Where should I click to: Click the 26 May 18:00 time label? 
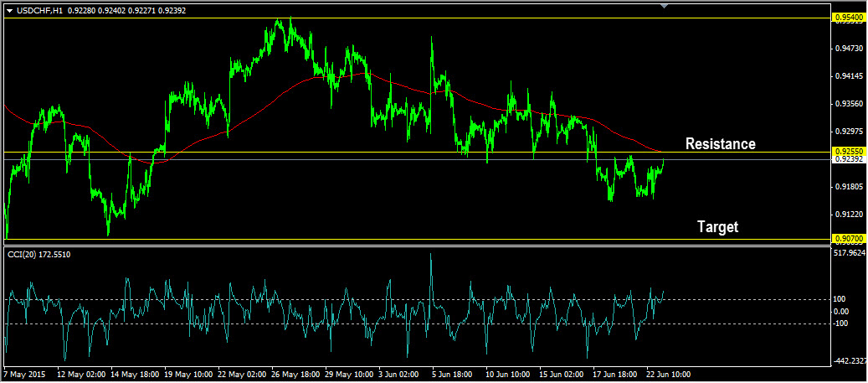tap(295, 374)
